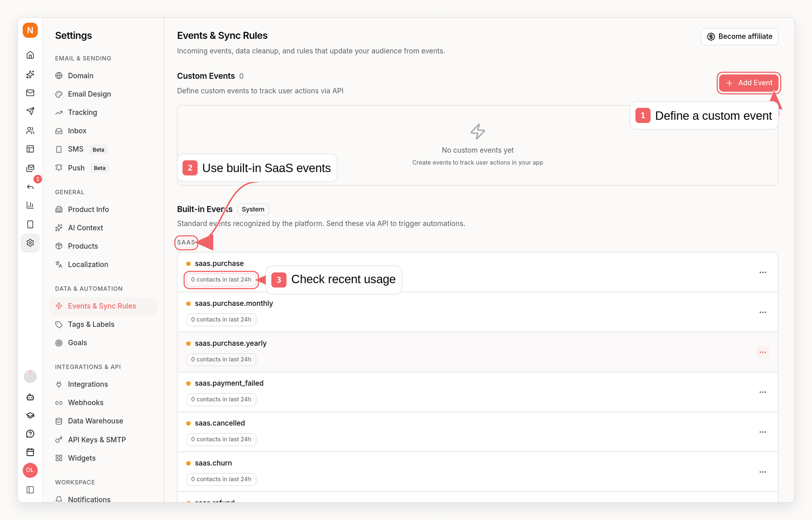
Task: Open the stacked mail inbox icon in rail
Action: [30, 168]
